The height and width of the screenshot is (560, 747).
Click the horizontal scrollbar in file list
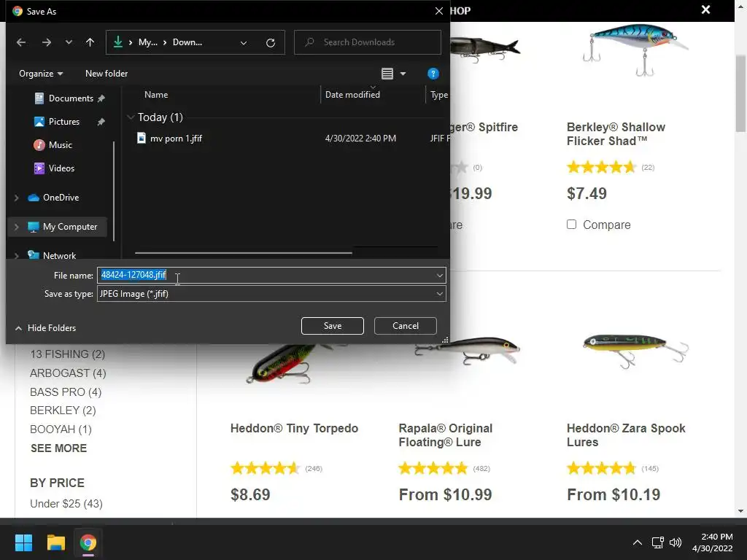[244, 252]
